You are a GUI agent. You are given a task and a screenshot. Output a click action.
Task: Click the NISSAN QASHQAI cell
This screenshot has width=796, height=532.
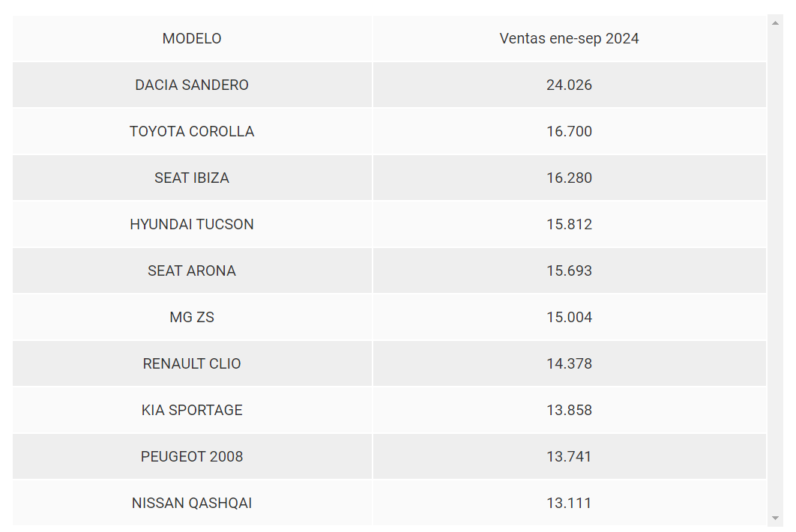point(192,503)
